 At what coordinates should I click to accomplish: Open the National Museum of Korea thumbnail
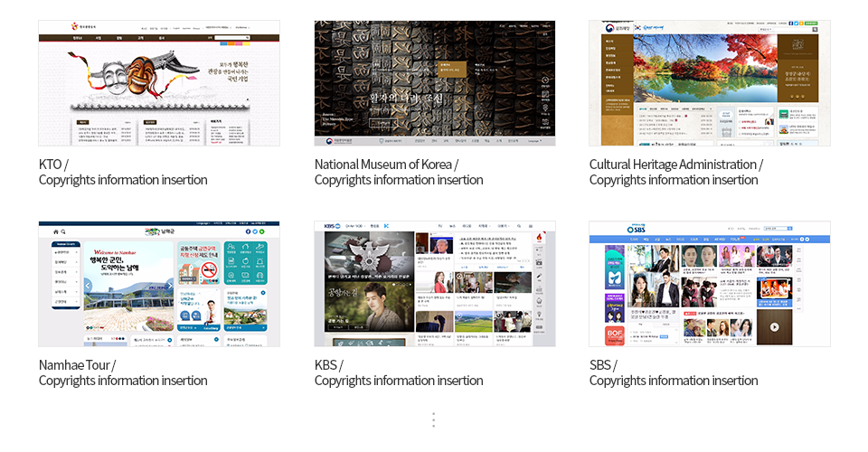435,83
